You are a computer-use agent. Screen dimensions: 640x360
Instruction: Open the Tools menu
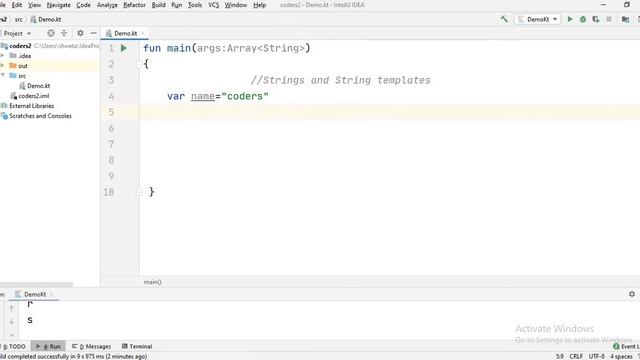[195, 5]
